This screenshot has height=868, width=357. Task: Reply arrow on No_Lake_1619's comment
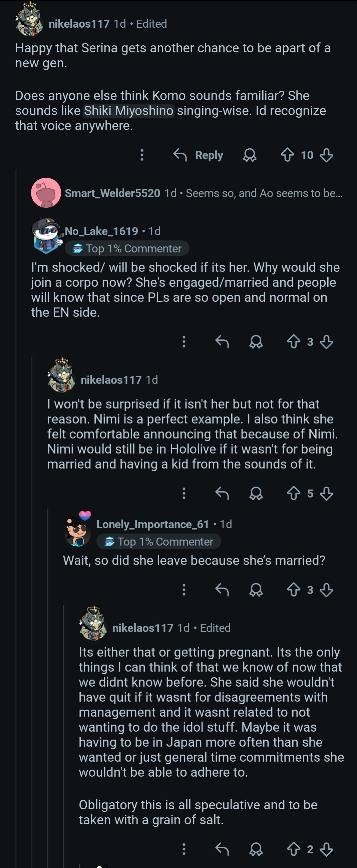point(222,342)
